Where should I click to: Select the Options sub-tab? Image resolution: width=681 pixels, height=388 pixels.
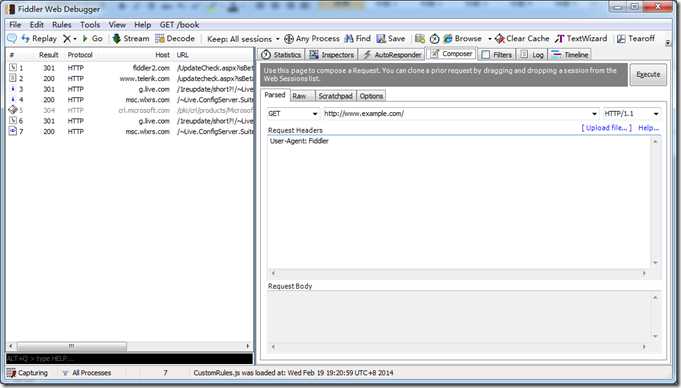pyautogui.click(x=371, y=96)
